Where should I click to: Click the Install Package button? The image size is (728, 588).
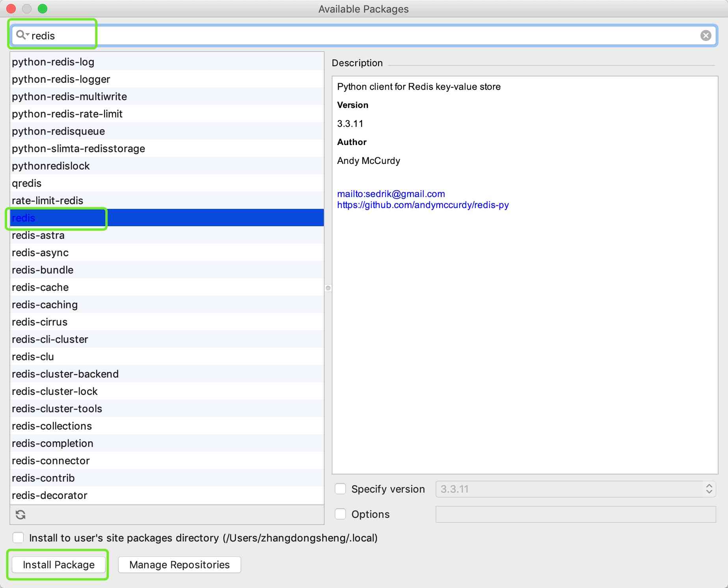(59, 564)
